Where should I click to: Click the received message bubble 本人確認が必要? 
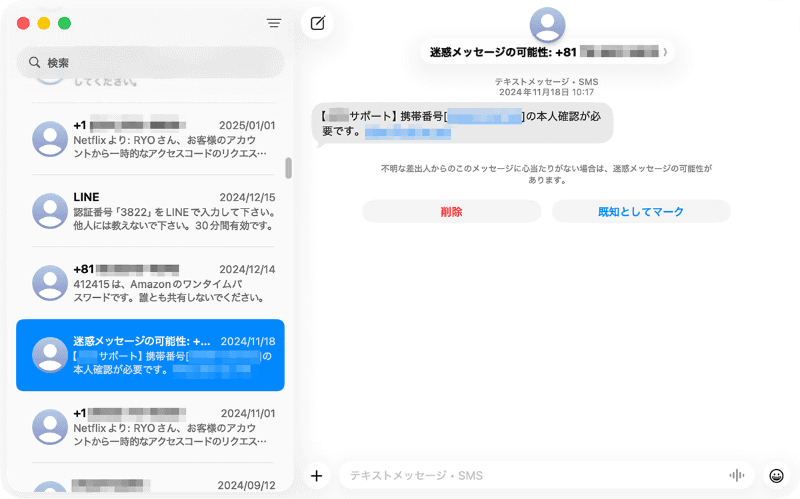click(x=462, y=123)
